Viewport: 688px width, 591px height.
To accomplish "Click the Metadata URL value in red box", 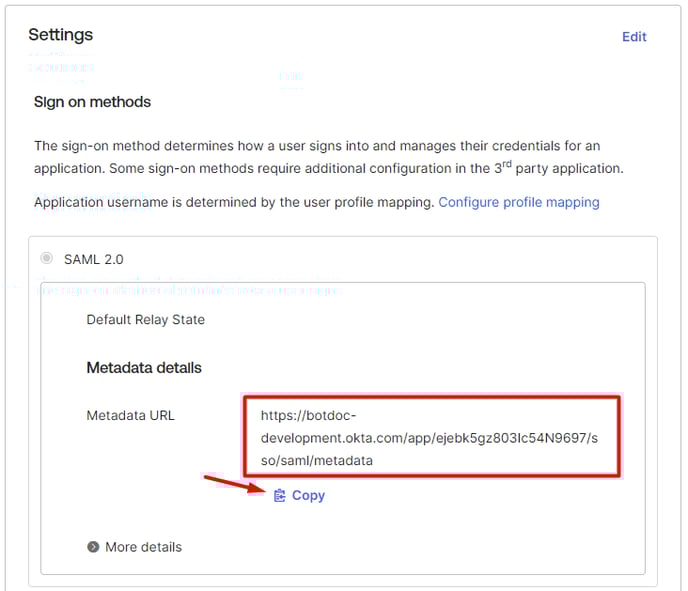I will coord(432,437).
